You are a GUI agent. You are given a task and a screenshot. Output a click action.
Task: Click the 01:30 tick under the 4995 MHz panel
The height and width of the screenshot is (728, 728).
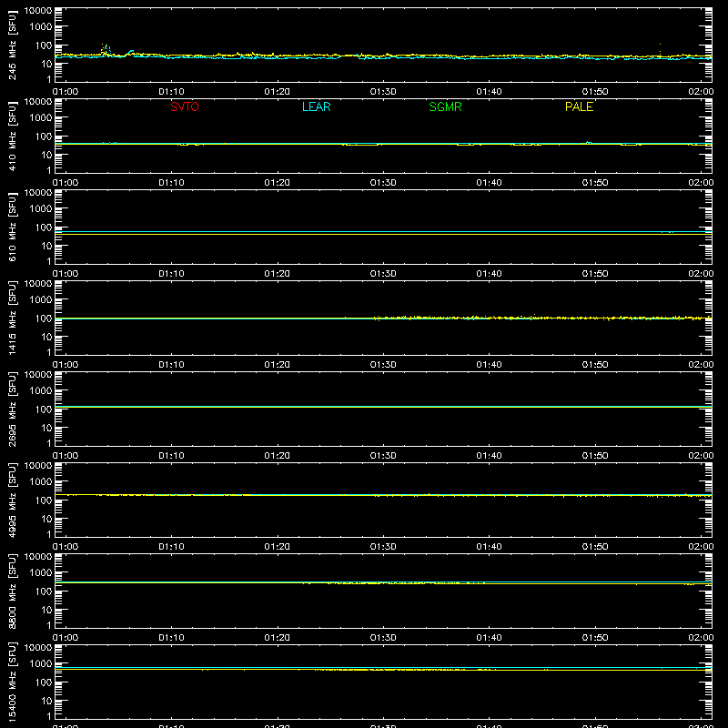383,547
